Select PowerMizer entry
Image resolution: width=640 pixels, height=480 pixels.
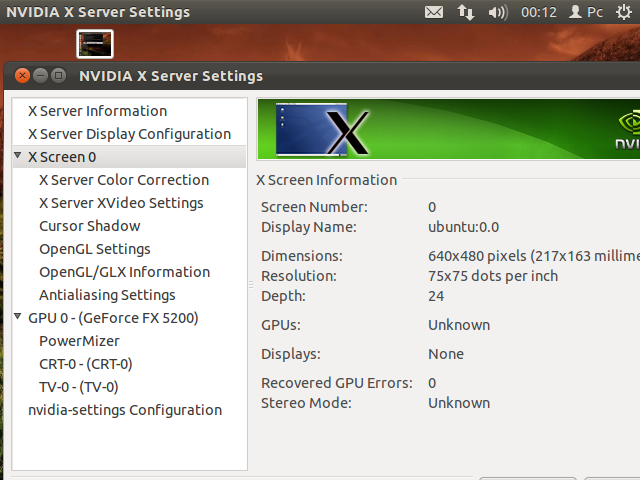[x=79, y=341]
